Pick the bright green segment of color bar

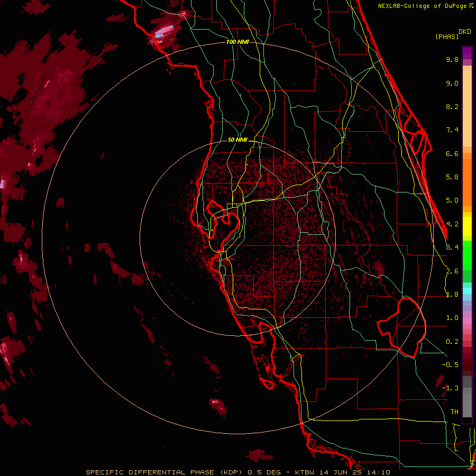pyautogui.click(x=467, y=257)
